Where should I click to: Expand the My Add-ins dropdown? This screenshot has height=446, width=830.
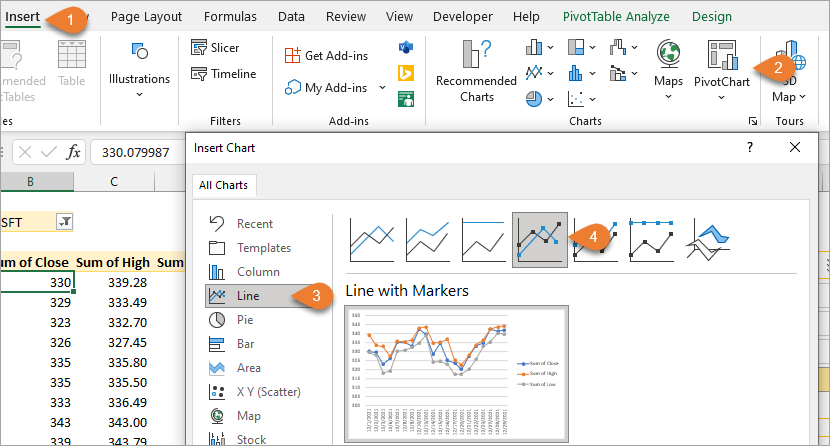(382, 88)
